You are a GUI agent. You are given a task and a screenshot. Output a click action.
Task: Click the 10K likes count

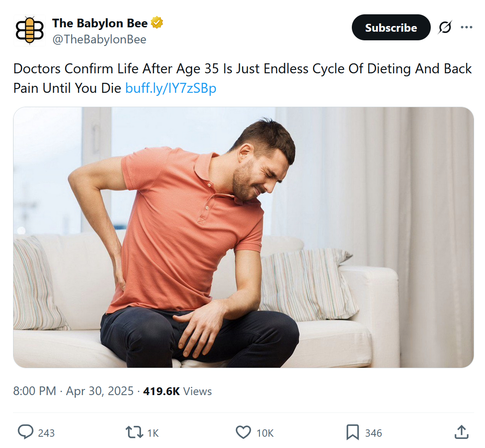[265, 433]
